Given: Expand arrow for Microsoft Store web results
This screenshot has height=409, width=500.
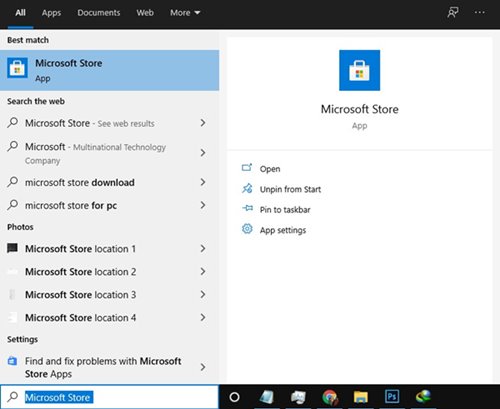Looking at the screenshot, I should pyautogui.click(x=203, y=123).
